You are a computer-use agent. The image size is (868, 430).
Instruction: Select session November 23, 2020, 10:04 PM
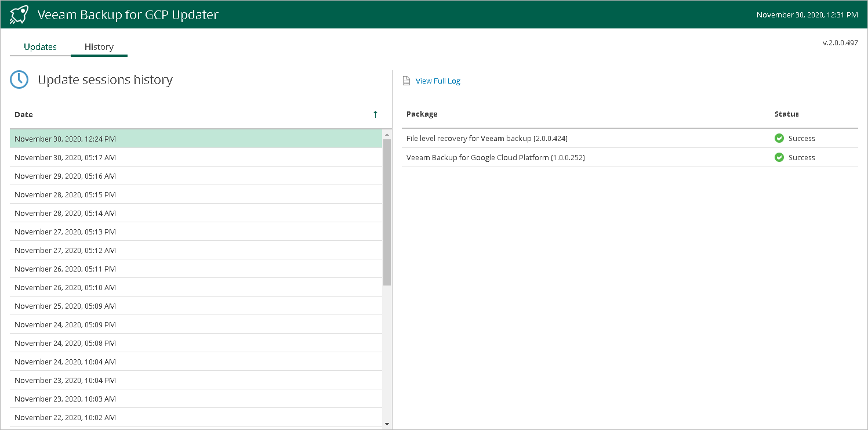[196, 380]
